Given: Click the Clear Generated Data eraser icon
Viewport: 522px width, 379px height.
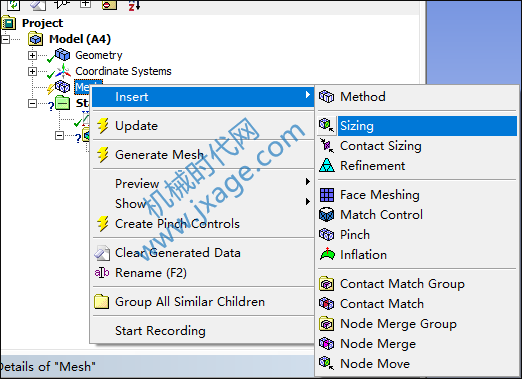Looking at the screenshot, I should pos(102,253).
